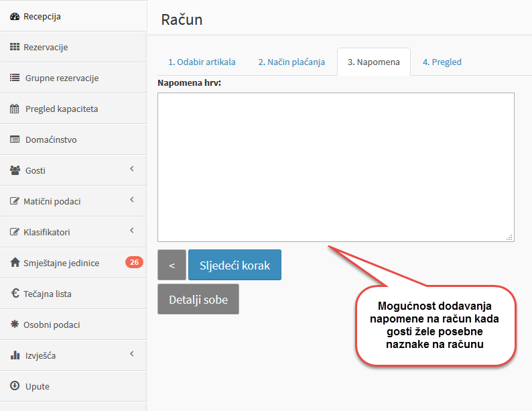The height and width of the screenshot is (411, 532).
Task: Click the Matični podaci edit icon
Action: 15,201
